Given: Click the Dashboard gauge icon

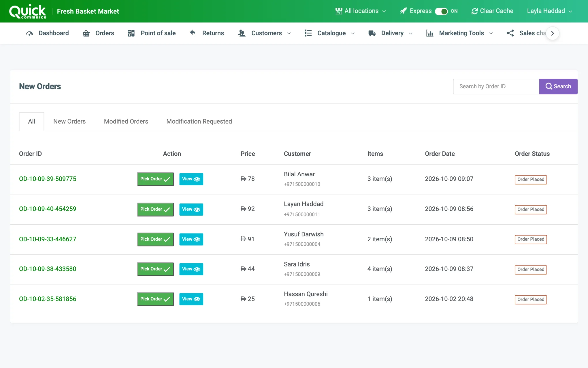Looking at the screenshot, I should coord(29,33).
